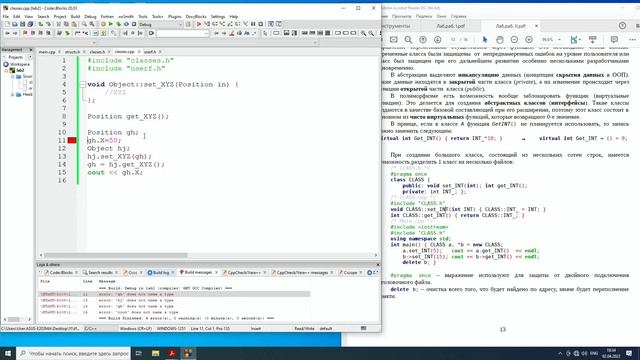Click the Acrobat page number field
640x360 pixels.
(x=453, y=40)
